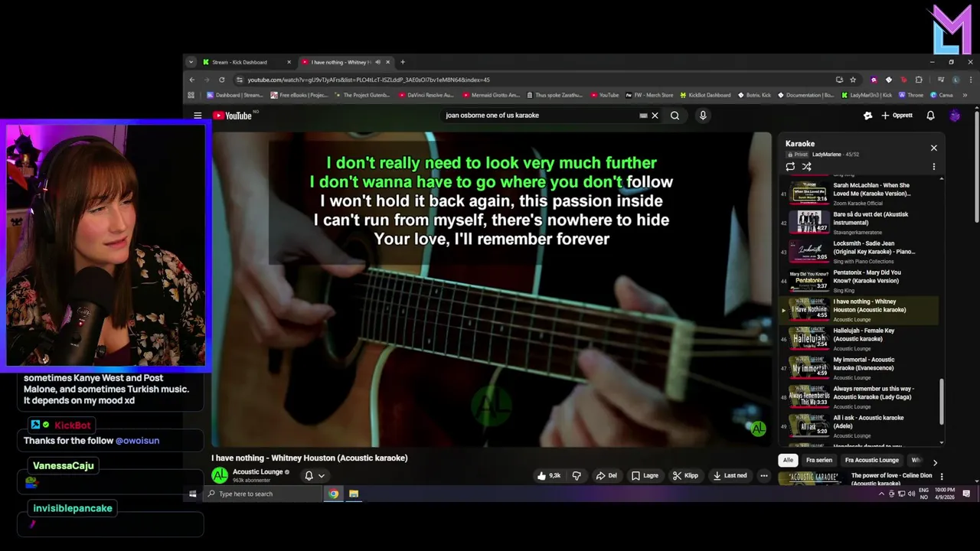Viewport: 980px width, 551px height.
Task: Open YouTube notifications bell
Action: (x=930, y=116)
